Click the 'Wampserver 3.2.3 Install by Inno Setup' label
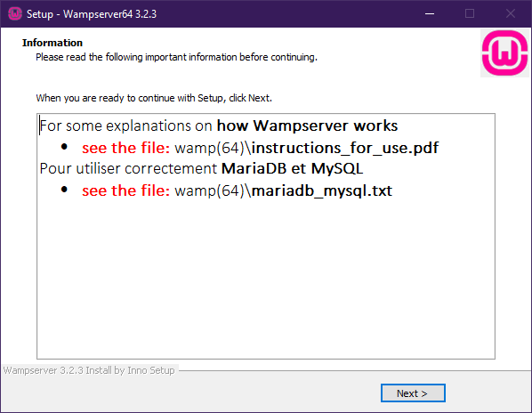 [x=89, y=370]
